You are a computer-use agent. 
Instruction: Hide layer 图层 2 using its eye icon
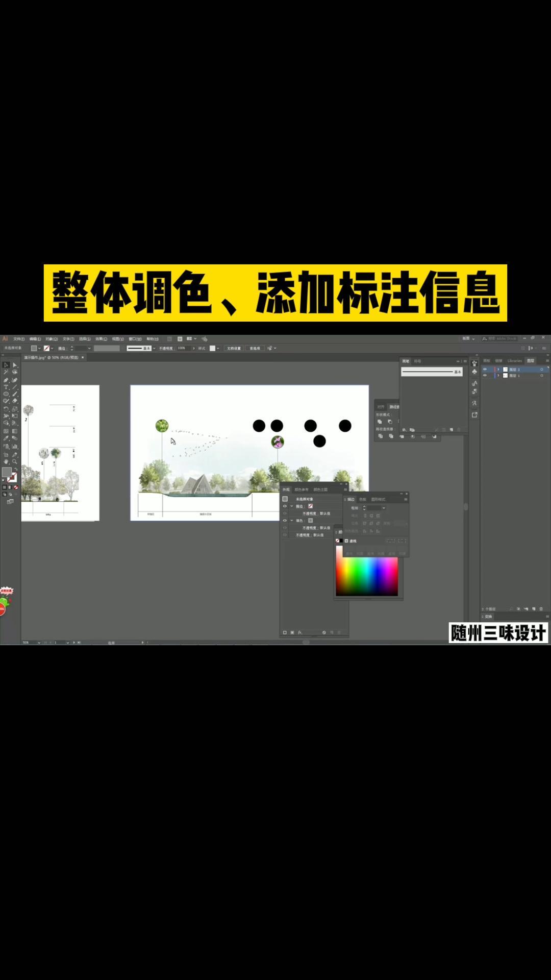coord(485,369)
